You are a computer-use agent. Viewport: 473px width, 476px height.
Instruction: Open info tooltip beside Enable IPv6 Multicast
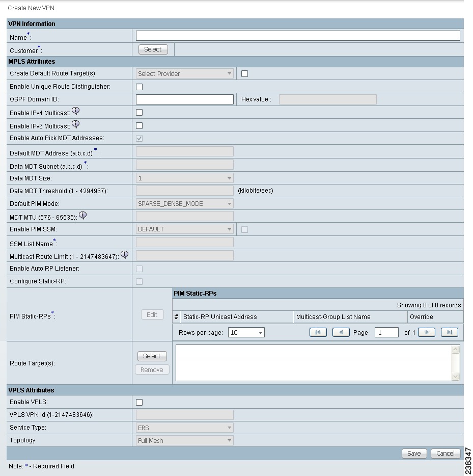(x=75, y=124)
